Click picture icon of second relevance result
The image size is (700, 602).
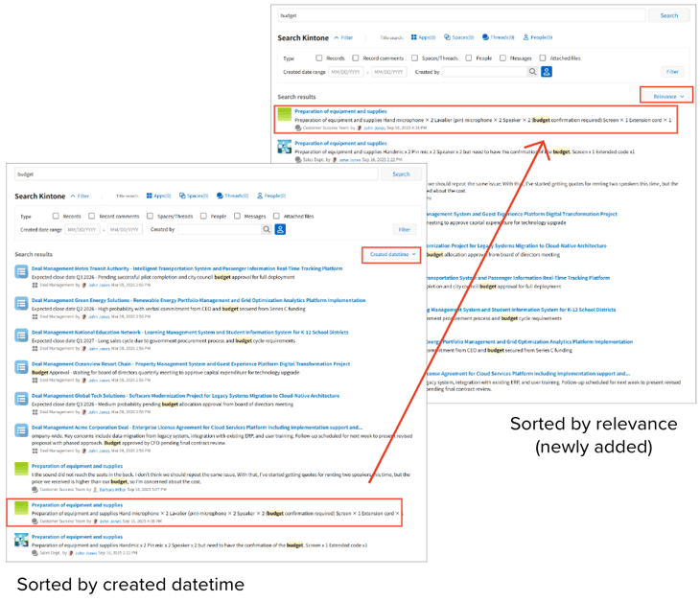[285, 147]
